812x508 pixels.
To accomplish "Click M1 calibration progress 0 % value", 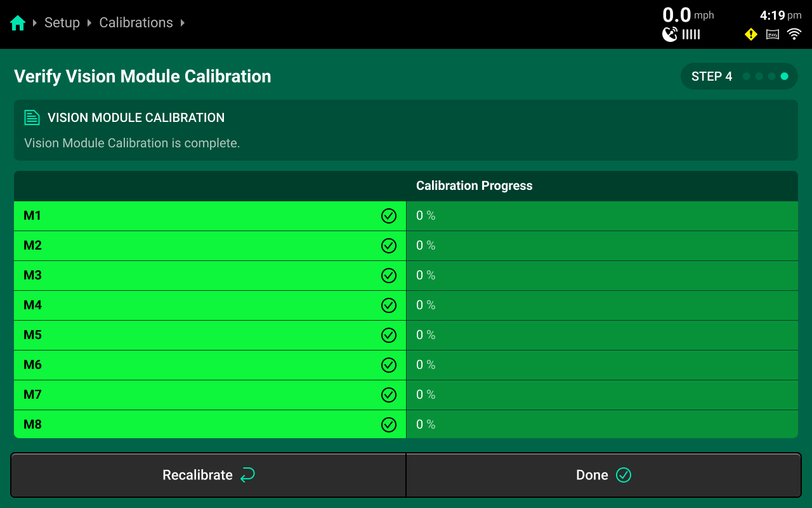I will [426, 216].
